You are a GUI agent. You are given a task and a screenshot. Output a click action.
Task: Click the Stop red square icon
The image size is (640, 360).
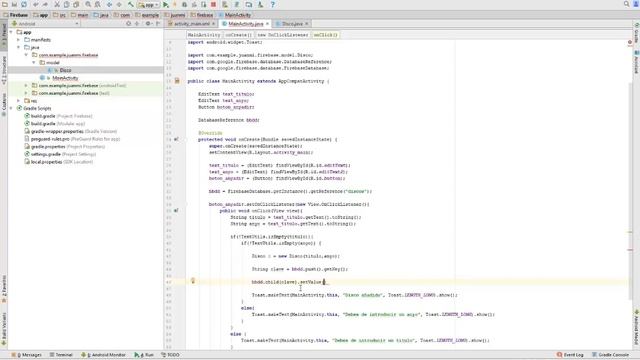(x=213, y=4)
